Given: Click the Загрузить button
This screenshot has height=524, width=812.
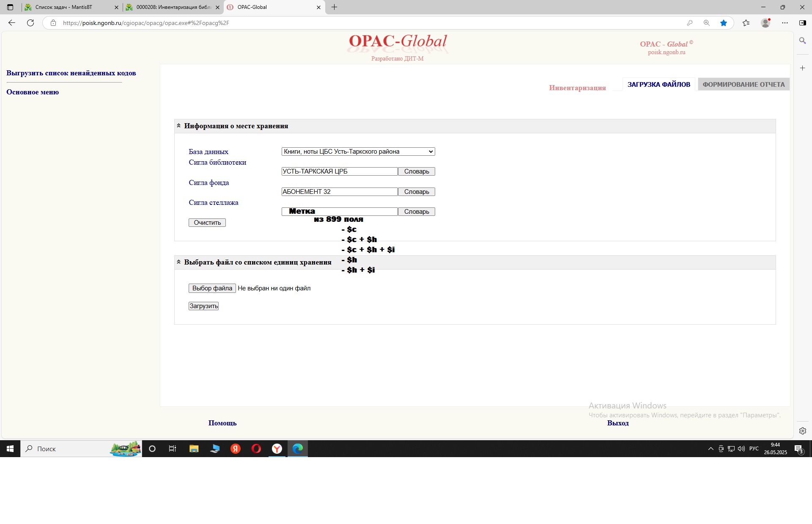Looking at the screenshot, I should click(203, 306).
